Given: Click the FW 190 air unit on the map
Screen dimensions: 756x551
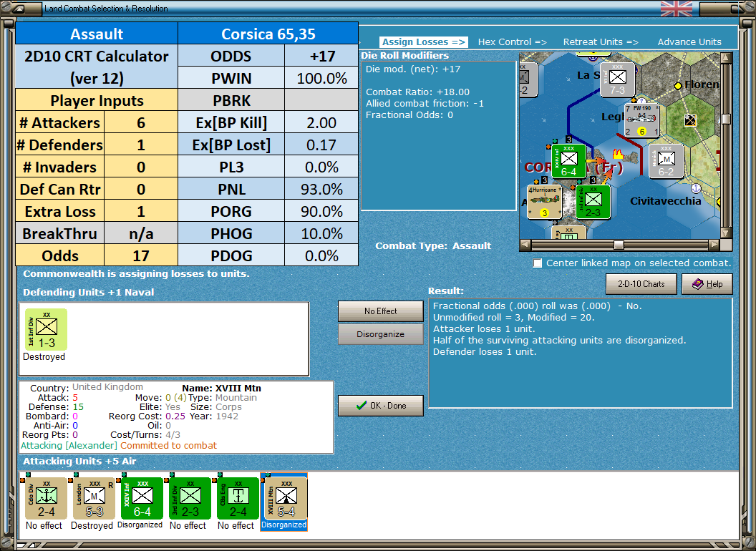Looking at the screenshot, I should click(642, 120).
